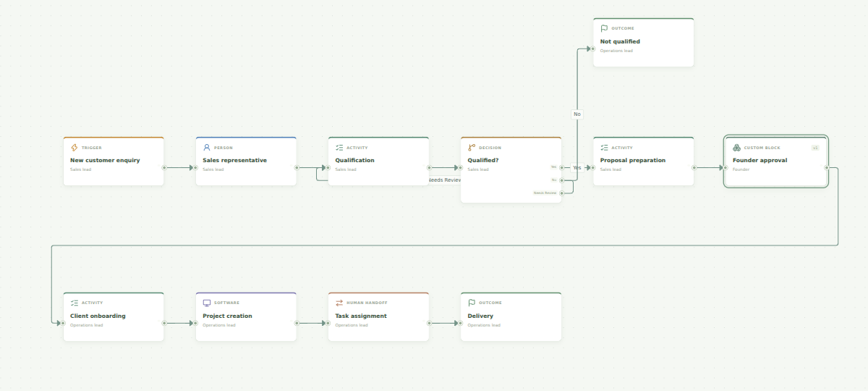The image size is (868, 391).
Task: Click the monitor Software icon on Project creation
Action: tap(207, 303)
